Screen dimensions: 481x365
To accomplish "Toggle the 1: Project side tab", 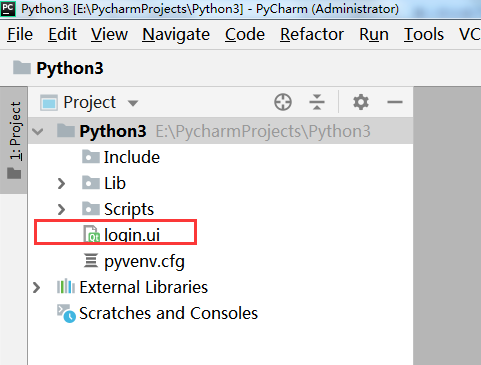I will [x=14, y=140].
